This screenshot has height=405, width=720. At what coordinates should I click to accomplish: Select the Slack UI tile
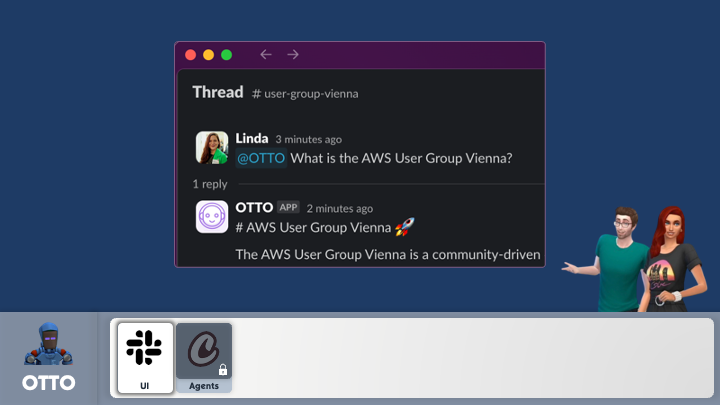point(145,358)
